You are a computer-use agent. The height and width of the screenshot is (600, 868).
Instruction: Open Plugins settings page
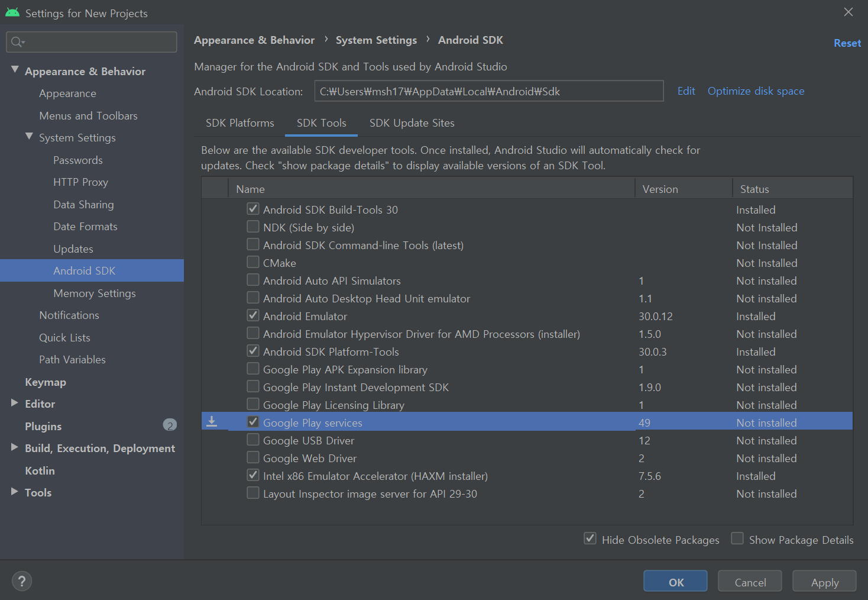point(43,427)
